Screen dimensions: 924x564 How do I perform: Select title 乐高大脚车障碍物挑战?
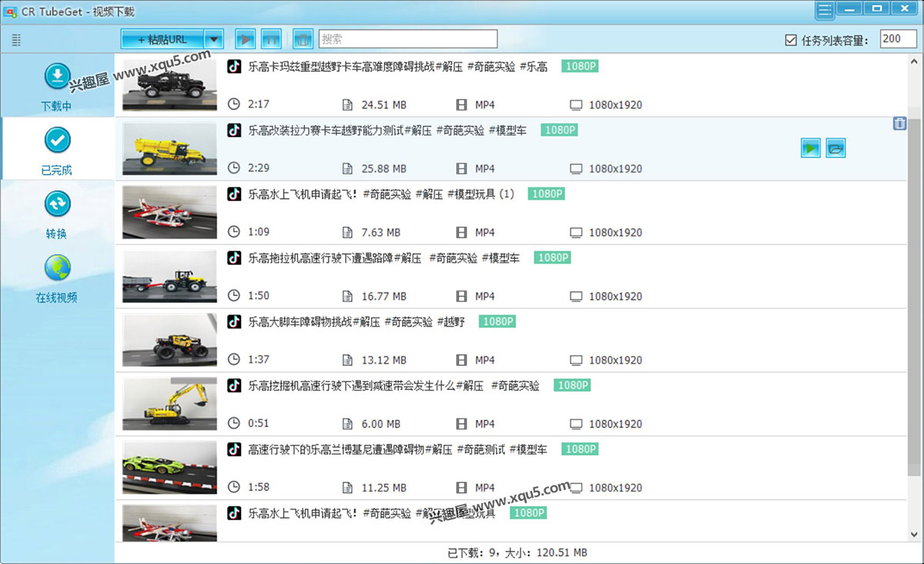pyautogui.click(x=357, y=322)
